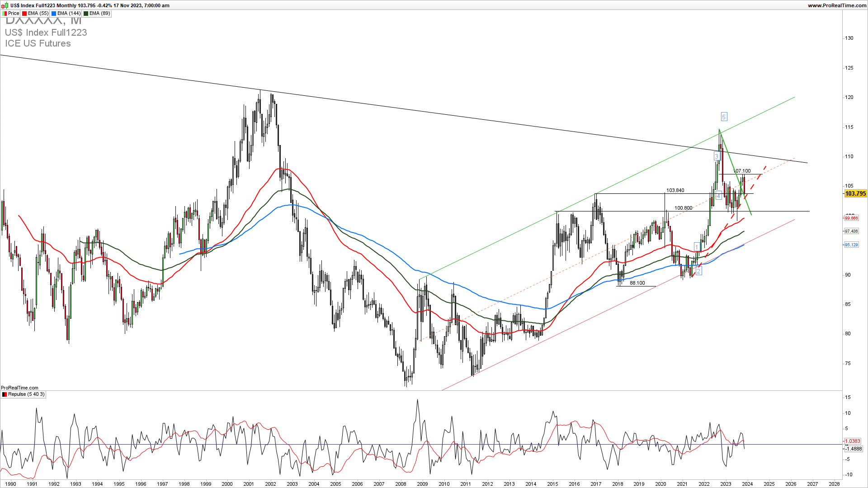
Task: Click the 130 price scale label
Action: [849, 38]
